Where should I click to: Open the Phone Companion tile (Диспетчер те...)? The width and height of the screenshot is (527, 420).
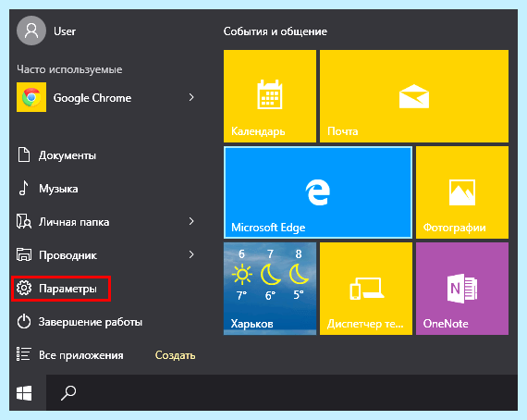[x=366, y=289]
